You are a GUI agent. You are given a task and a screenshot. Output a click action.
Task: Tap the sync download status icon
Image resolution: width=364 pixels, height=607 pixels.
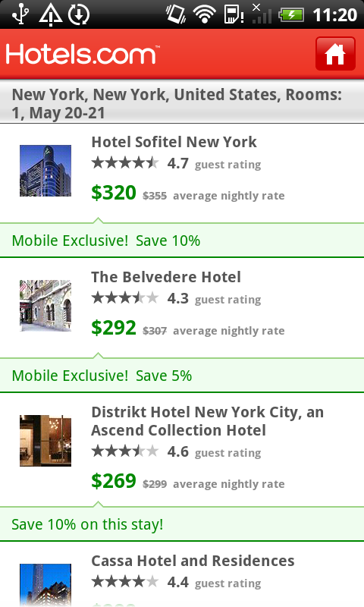pyautogui.click(x=79, y=14)
